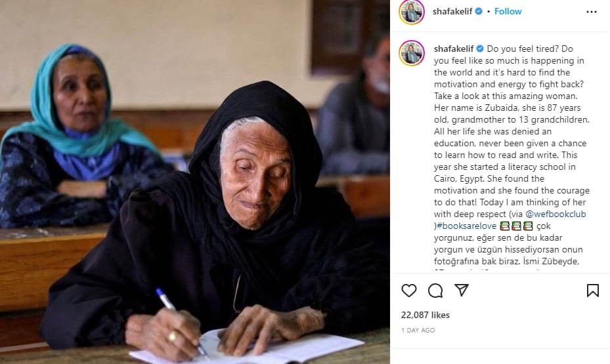Viewport: 610px width, 364px height.
Task: View the 22,087 likes list
Action: 425,315
